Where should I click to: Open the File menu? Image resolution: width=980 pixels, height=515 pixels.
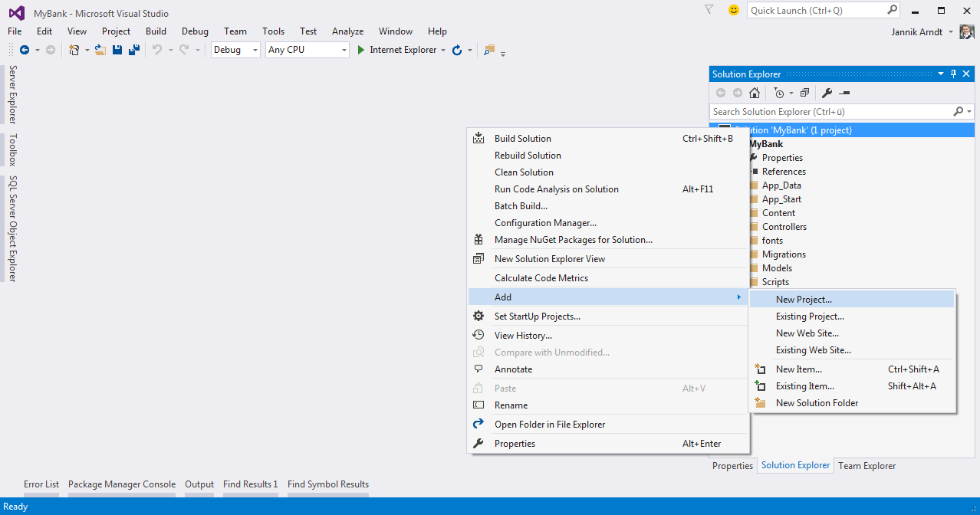click(x=15, y=31)
